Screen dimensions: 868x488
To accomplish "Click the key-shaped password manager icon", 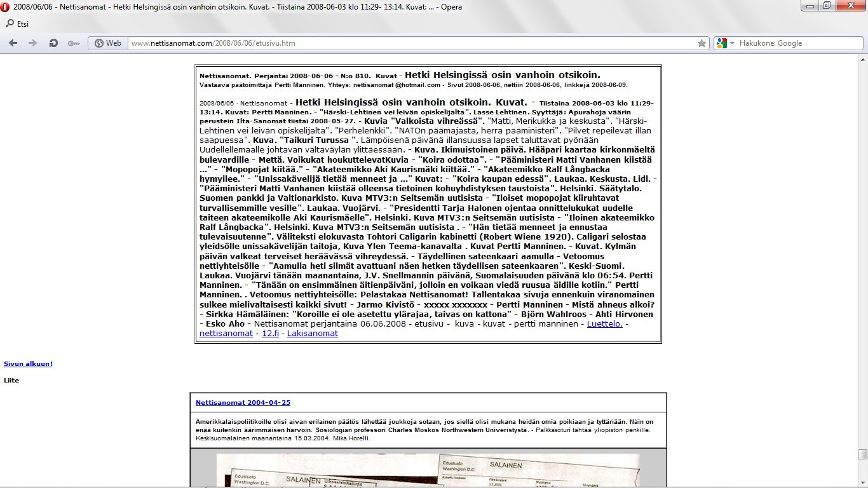I will click(x=74, y=43).
